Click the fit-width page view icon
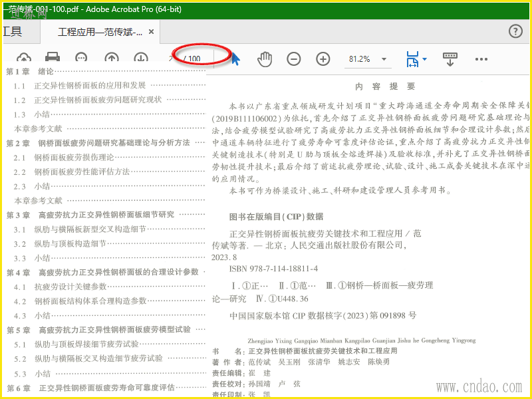The height and width of the screenshot is (399, 532). (x=412, y=59)
